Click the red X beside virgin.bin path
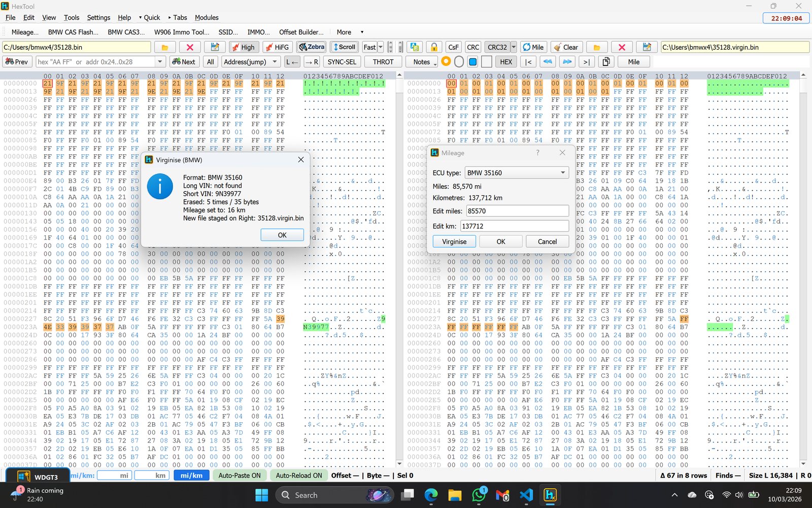This screenshot has height=508, width=812. point(622,47)
